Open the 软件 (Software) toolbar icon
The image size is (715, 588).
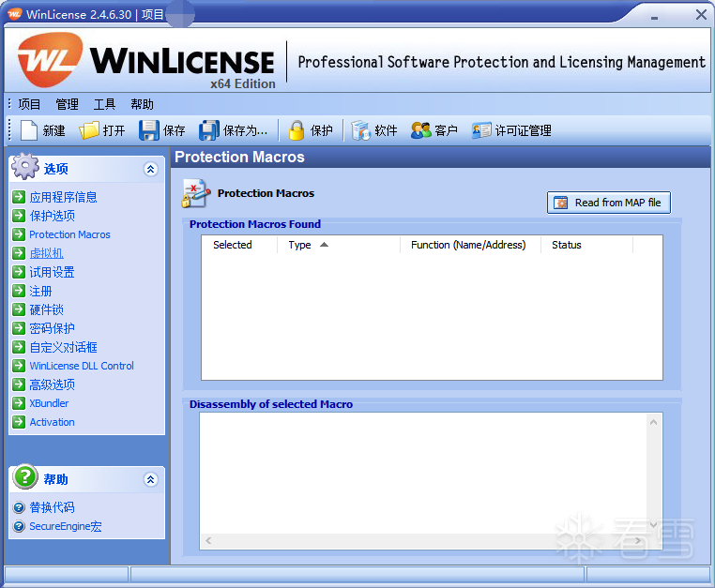coord(360,130)
